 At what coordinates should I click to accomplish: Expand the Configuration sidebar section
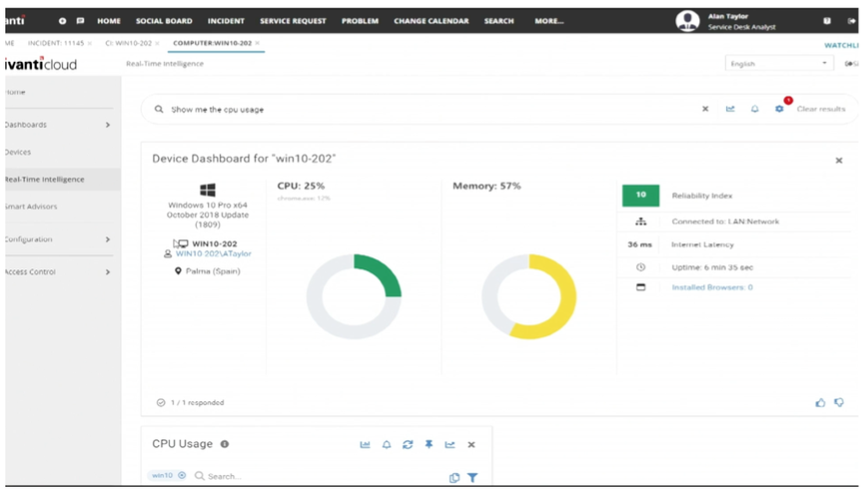pos(58,240)
